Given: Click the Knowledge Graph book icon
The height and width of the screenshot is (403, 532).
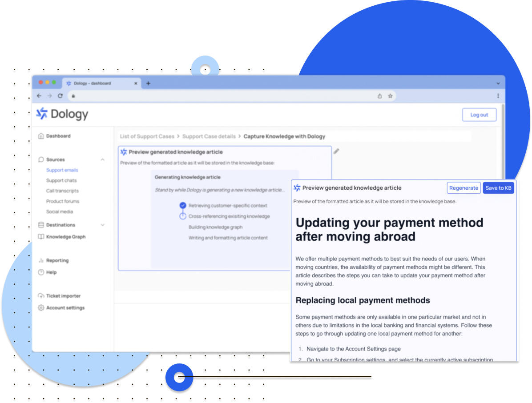Looking at the screenshot, I should point(41,237).
